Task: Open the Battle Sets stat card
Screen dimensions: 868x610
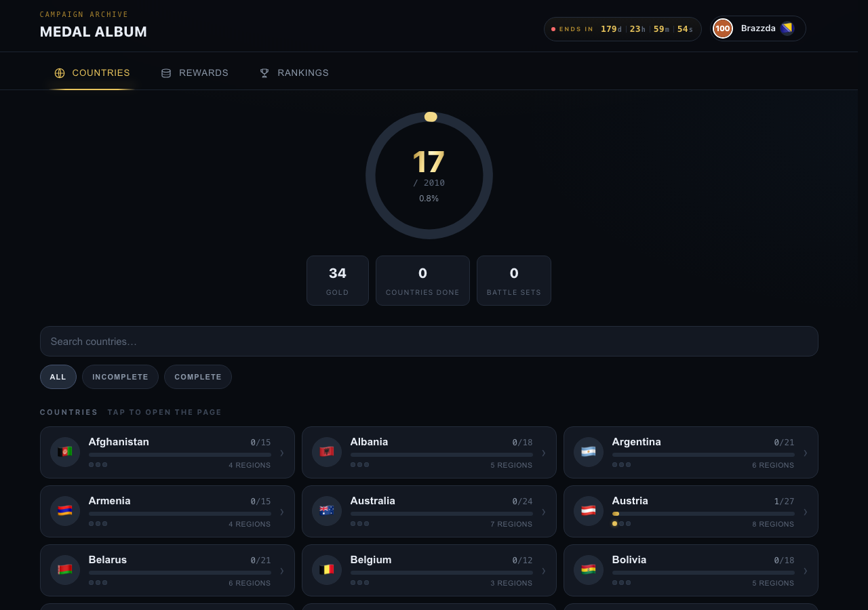Action: (x=514, y=281)
